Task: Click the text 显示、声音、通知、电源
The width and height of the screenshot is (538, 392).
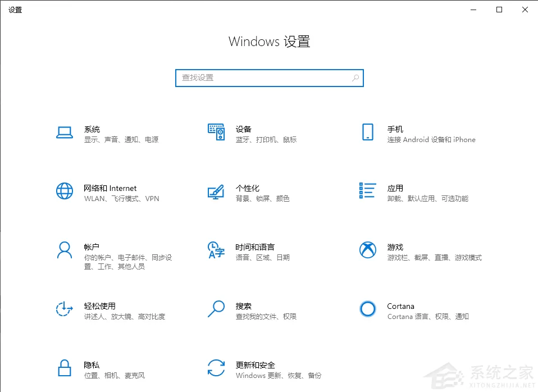Action: coord(121,140)
